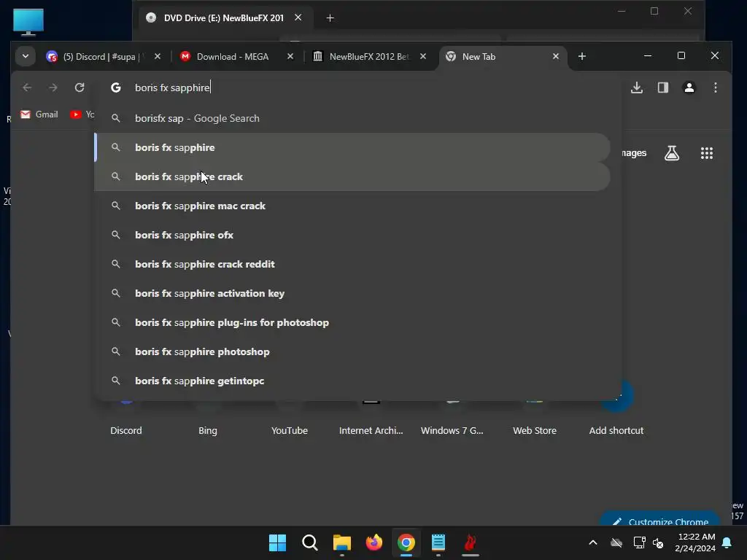
Task: Select 'borisfx sap - Google Search' suggestion
Action: [352, 118]
